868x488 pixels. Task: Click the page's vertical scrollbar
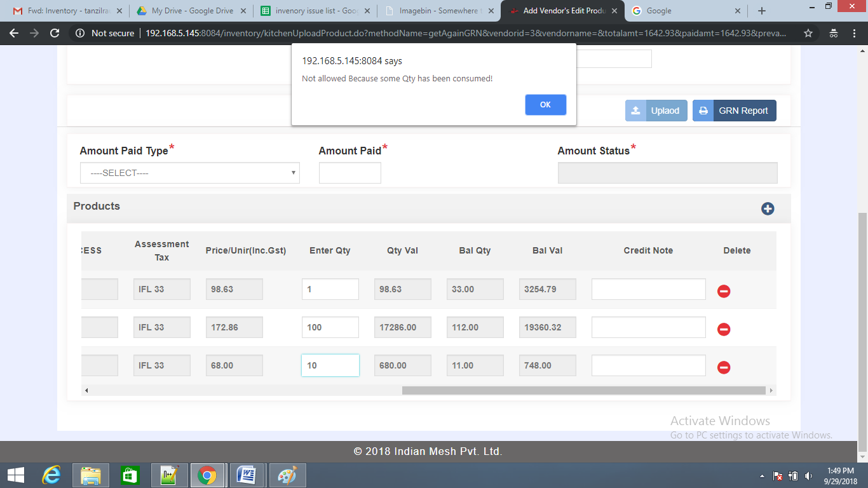click(862, 332)
